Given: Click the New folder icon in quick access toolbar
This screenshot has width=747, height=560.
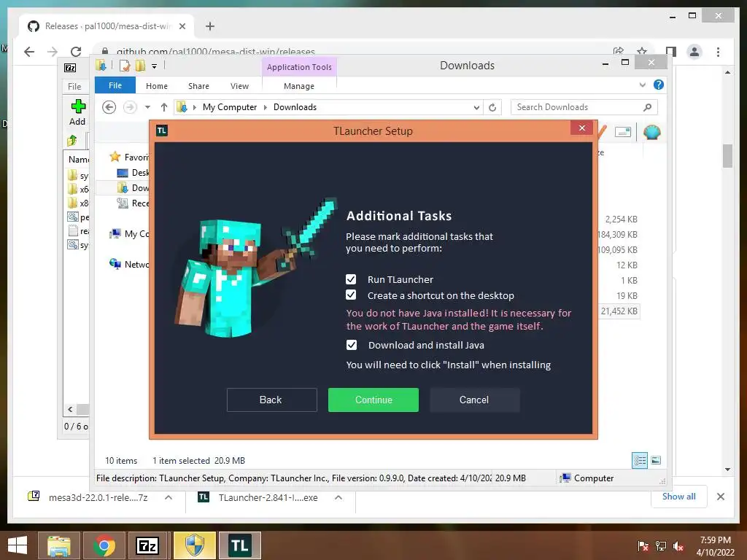Looking at the screenshot, I should [x=140, y=66].
